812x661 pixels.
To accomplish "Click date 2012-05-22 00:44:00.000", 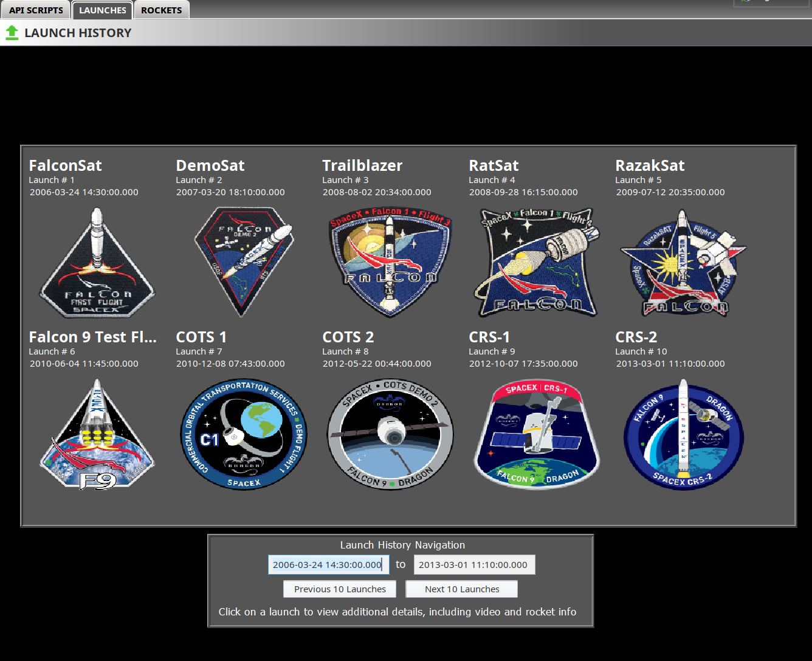I will (x=377, y=364).
